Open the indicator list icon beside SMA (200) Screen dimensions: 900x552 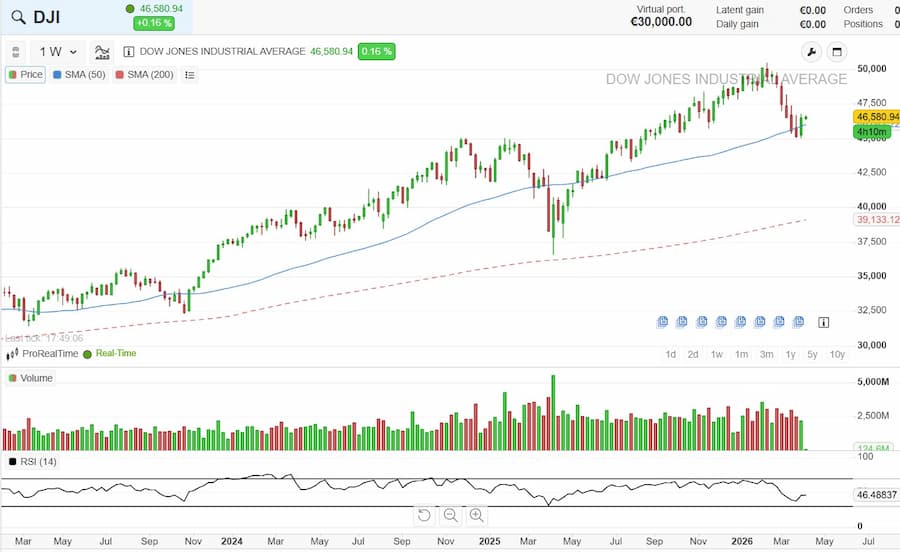pyautogui.click(x=190, y=75)
